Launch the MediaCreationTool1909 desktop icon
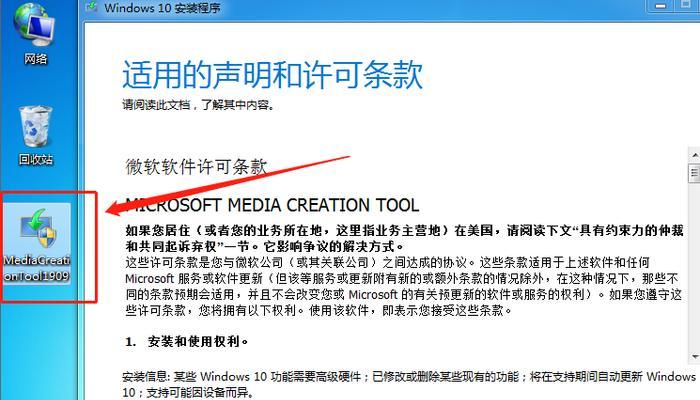The image size is (700, 400). click(37, 245)
